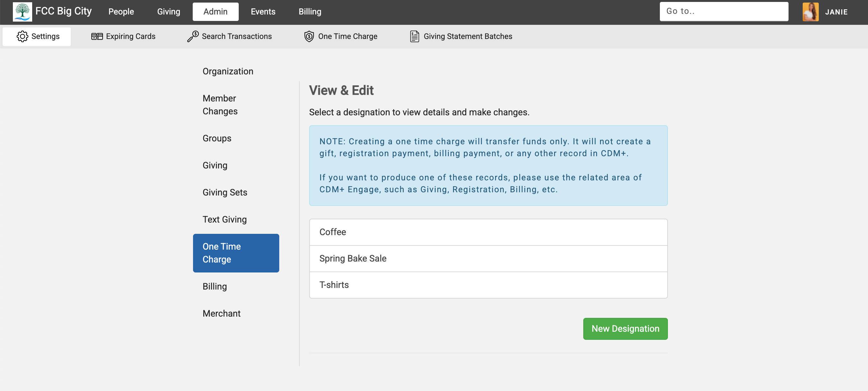Switch to the Admin tab

click(x=216, y=11)
